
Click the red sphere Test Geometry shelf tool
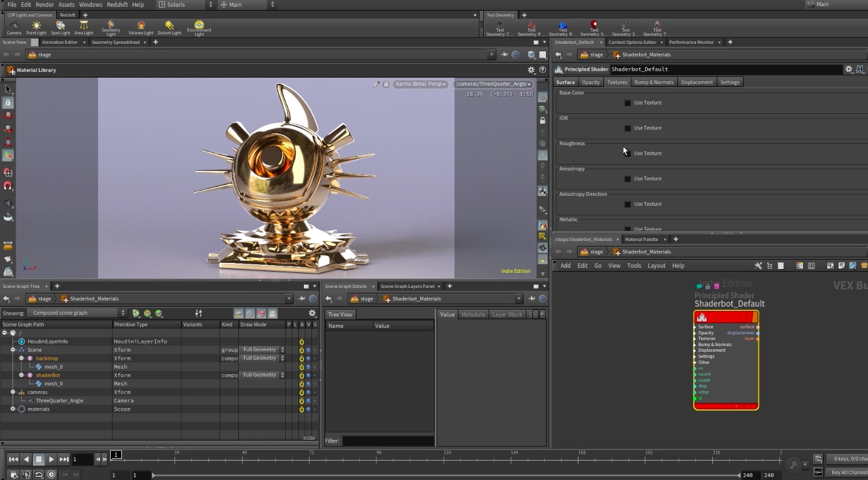pos(594,28)
